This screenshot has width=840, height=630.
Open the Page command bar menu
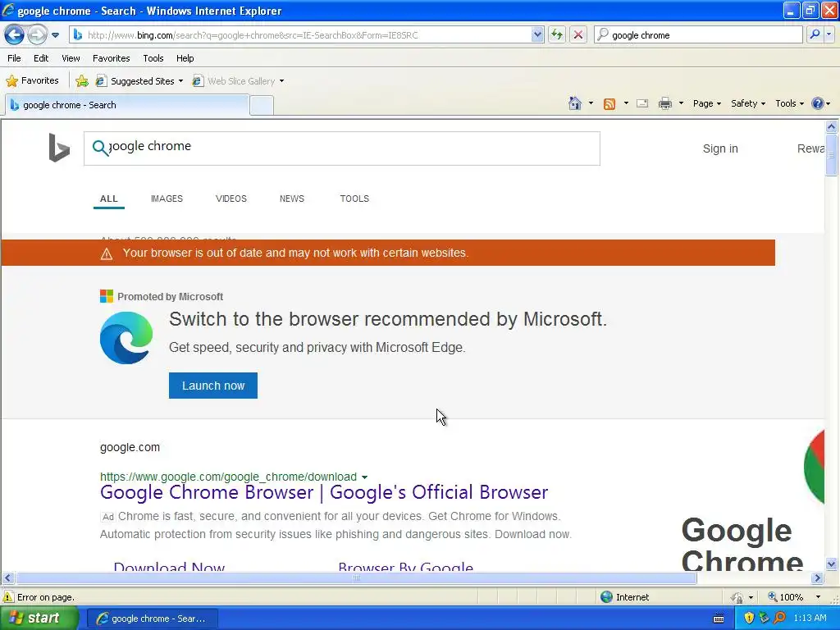[707, 103]
